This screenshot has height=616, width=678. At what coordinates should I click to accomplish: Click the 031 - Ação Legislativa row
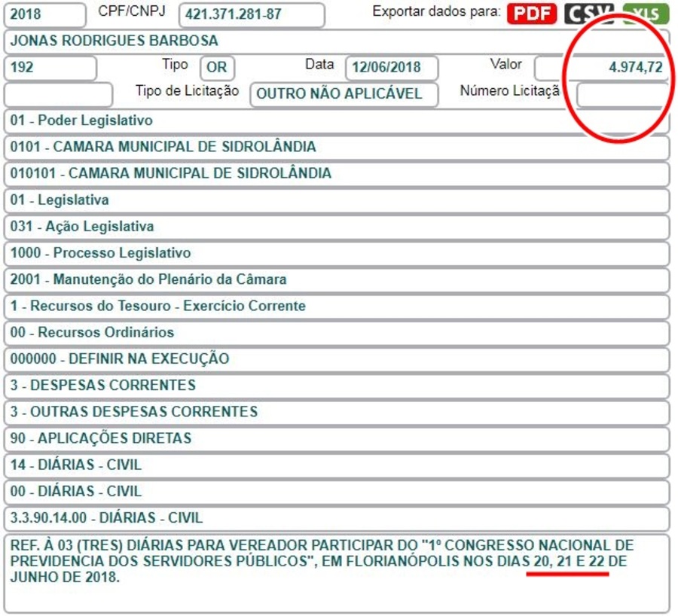[x=335, y=227]
